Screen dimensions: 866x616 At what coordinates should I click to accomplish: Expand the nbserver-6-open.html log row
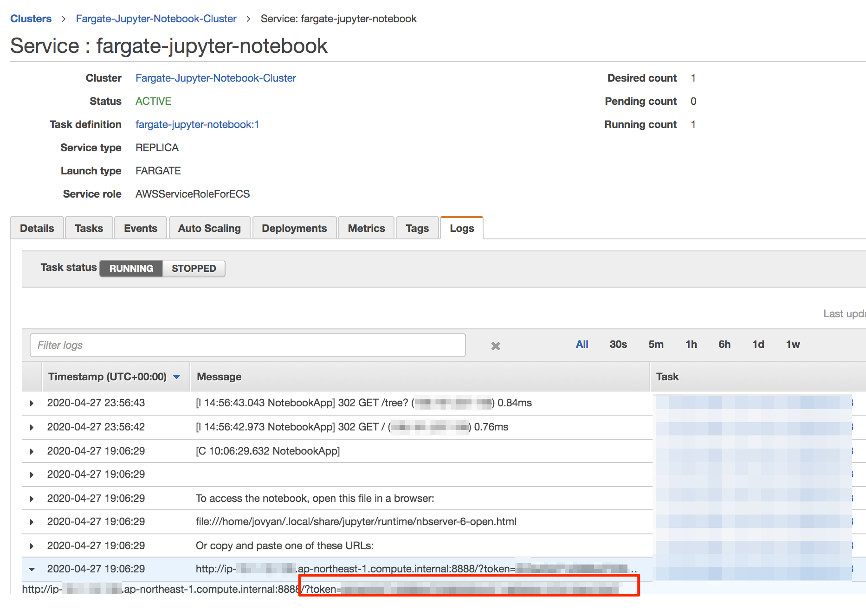pos(32,522)
